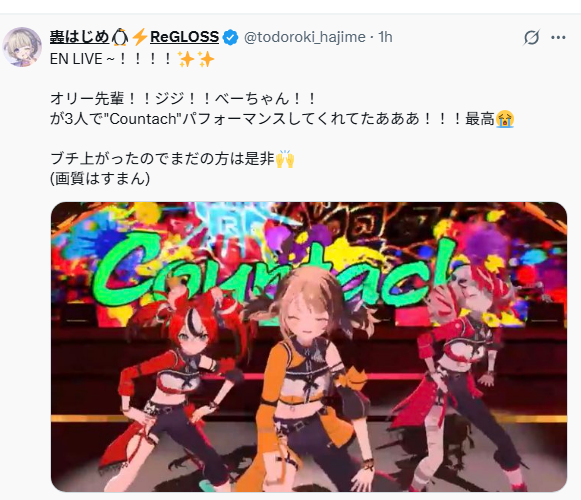
Task: Click the @todoroki_hajime handle
Action: click(x=305, y=37)
